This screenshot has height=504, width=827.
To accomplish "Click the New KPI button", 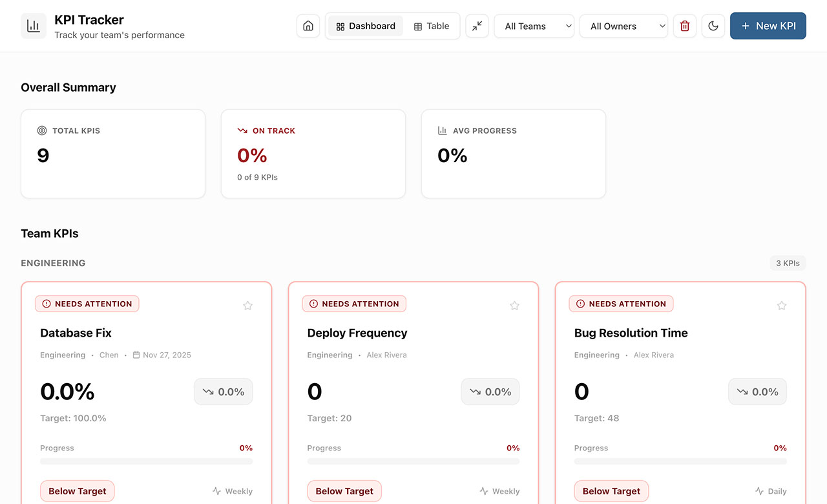I will 768,26.
